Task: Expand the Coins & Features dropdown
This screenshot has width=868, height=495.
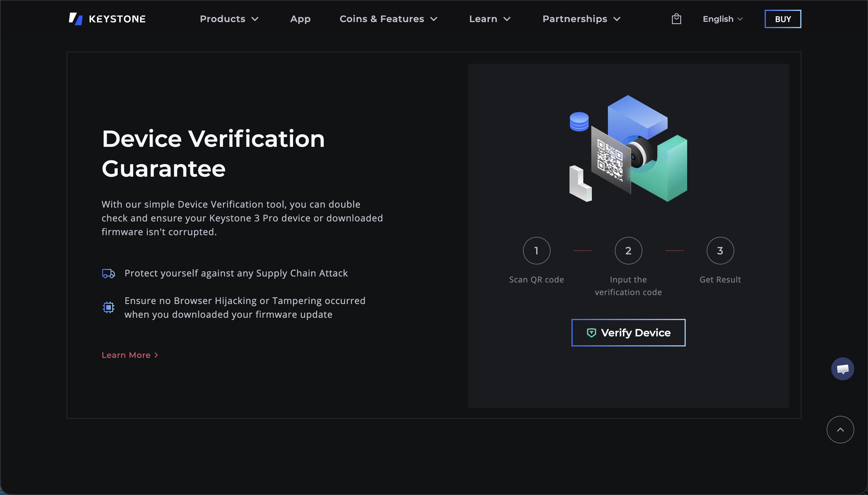Action: [x=388, y=19]
